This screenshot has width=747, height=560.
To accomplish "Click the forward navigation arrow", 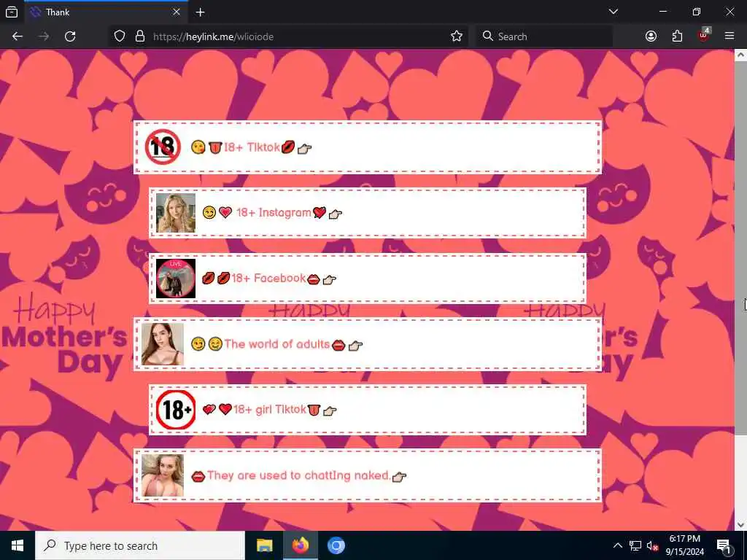I will point(44,36).
